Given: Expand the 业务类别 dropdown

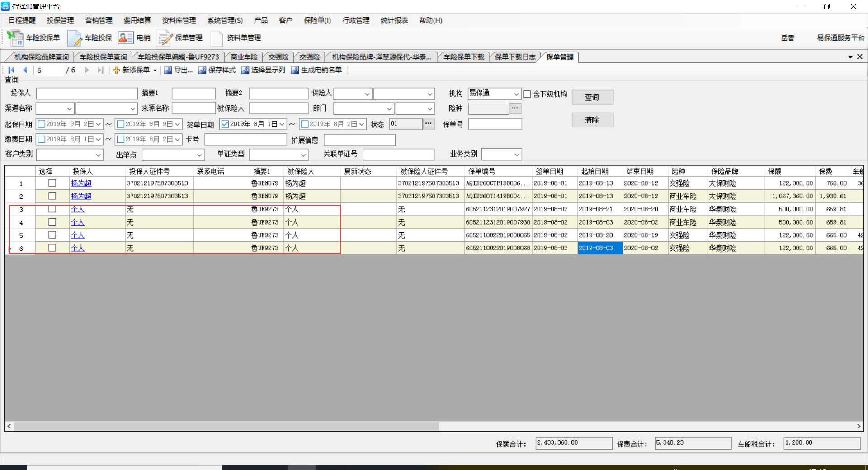Looking at the screenshot, I should [x=516, y=155].
